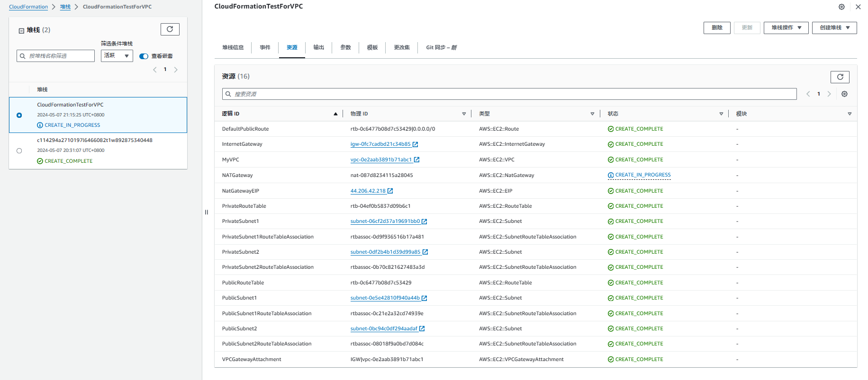Image resolution: width=868 pixels, height=380 pixels.
Task: Click stack CREATE_IN_PROGRESS info icon
Action: coord(40,125)
